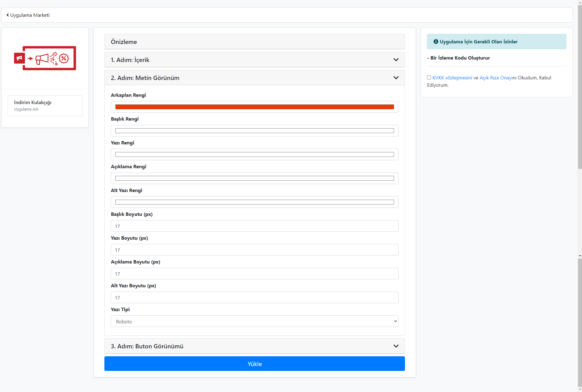Click the back chevron icon beside Uygulama Marketi
582x392 pixels.
pos(8,15)
